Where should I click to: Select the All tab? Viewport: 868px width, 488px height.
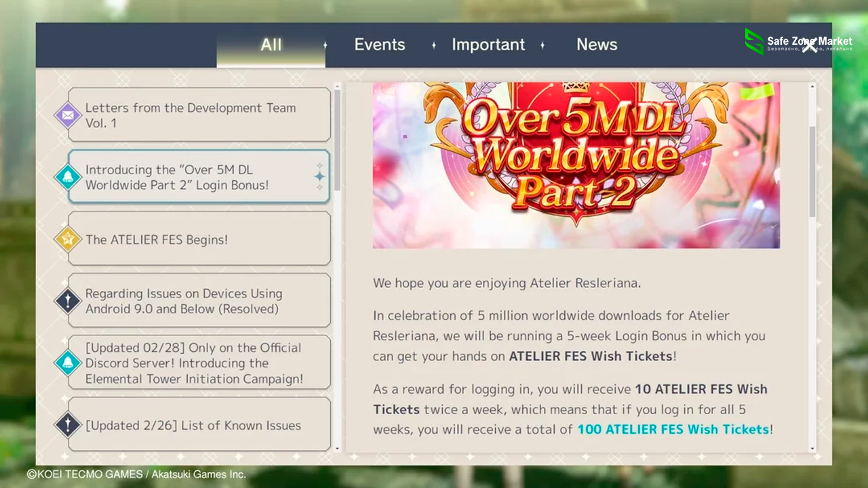[271, 45]
